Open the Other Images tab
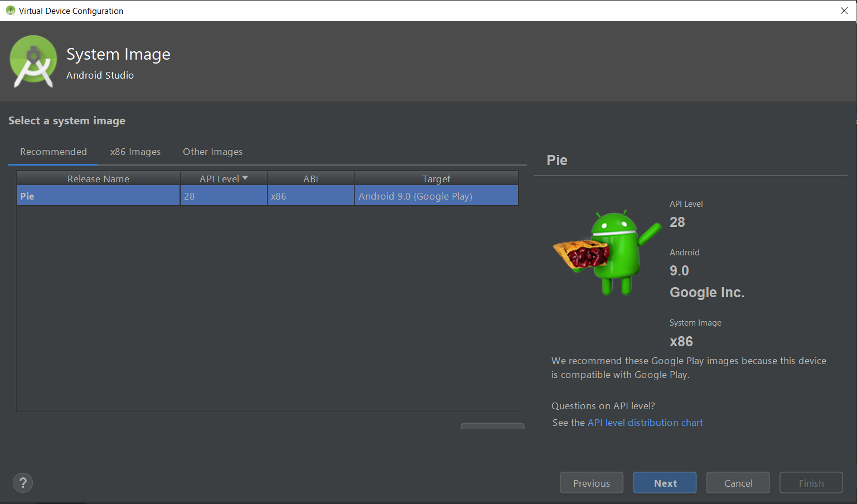857x504 pixels. click(213, 152)
